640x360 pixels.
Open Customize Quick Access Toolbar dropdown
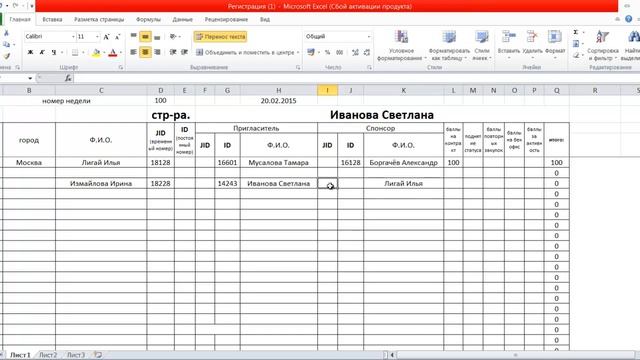[31, 6]
